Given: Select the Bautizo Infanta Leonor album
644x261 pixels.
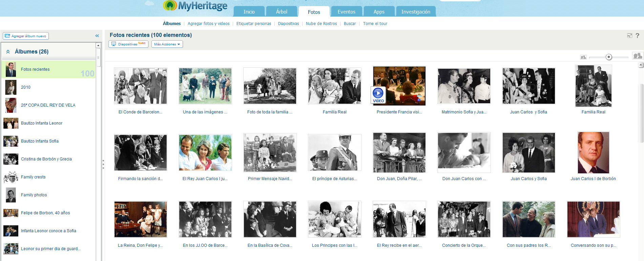Looking at the screenshot, I should pos(42,123).
